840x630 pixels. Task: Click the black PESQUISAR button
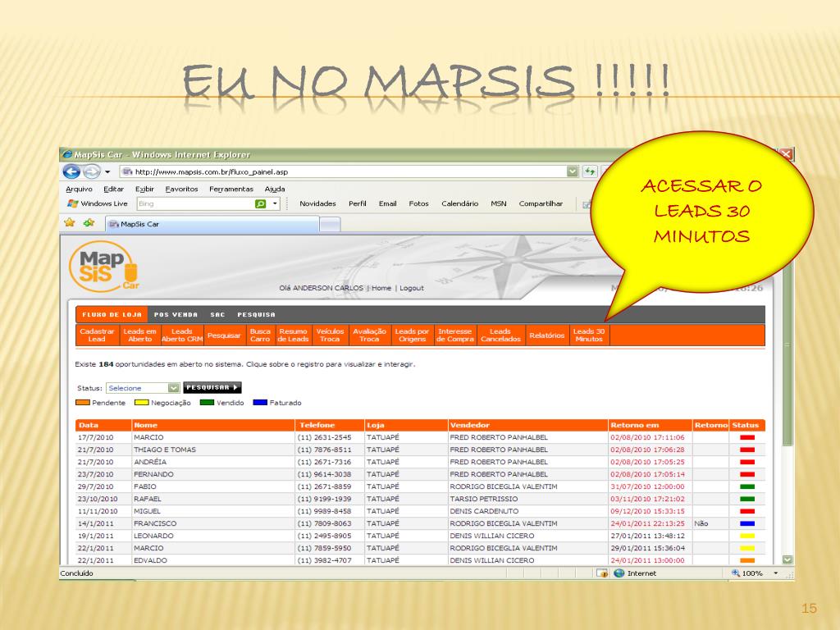pos(212,387)
